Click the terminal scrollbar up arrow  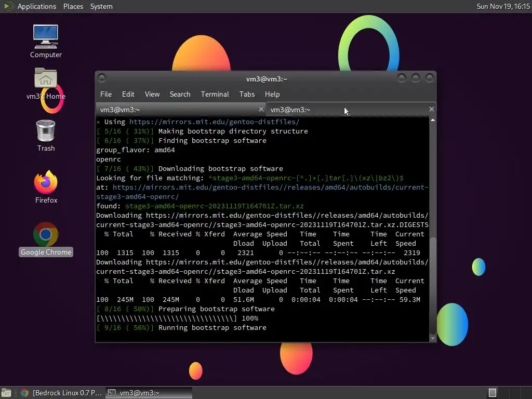coord(433,120)
